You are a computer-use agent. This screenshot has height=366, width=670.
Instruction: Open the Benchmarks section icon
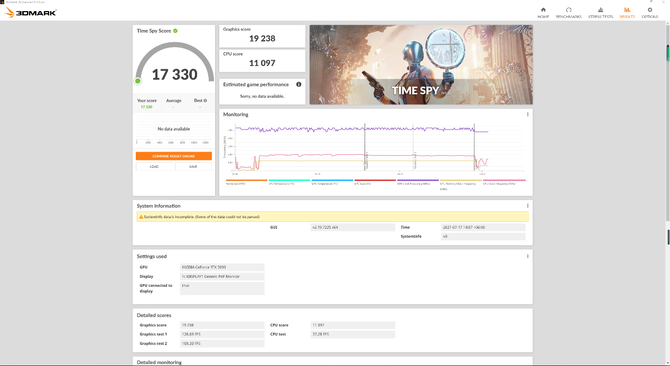(x=568, y=10)
